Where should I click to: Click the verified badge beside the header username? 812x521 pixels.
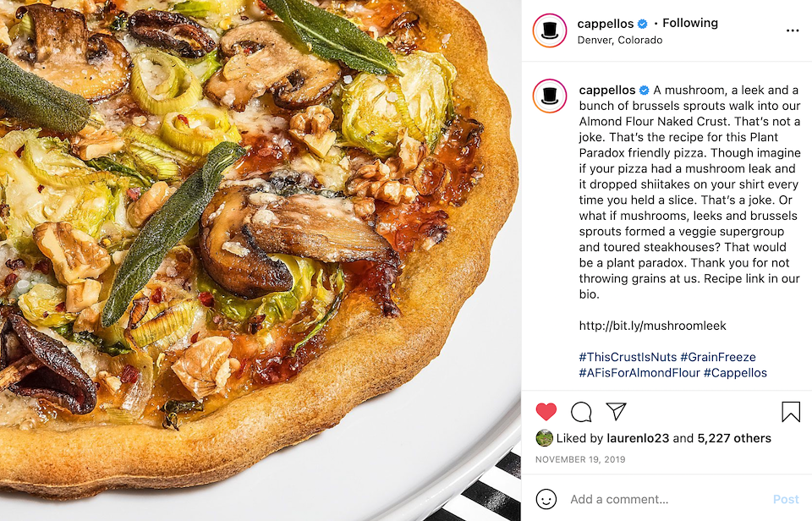pos(643,24)
